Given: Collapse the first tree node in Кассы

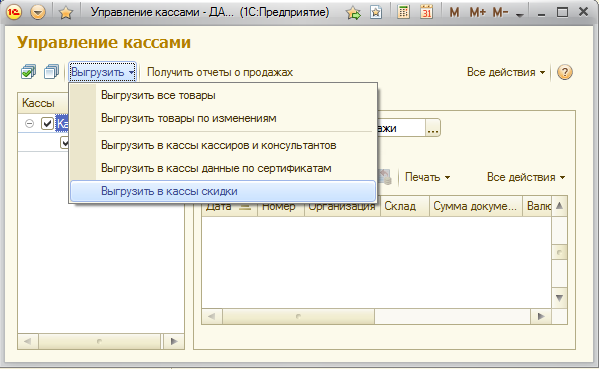Looking at the screenshot, I should 29,123.
